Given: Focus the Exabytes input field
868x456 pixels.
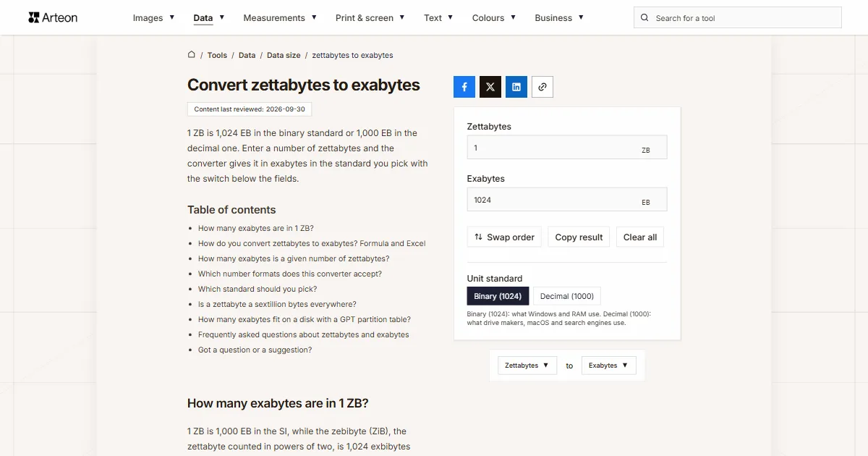Looking at the screenshot, I should click(x=567, y=200).
